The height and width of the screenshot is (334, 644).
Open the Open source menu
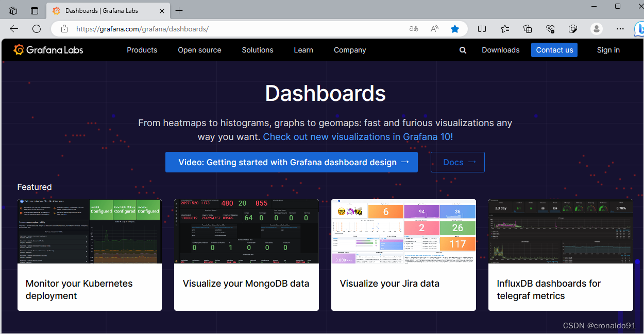pyautogui.click(x=199, y=50)
